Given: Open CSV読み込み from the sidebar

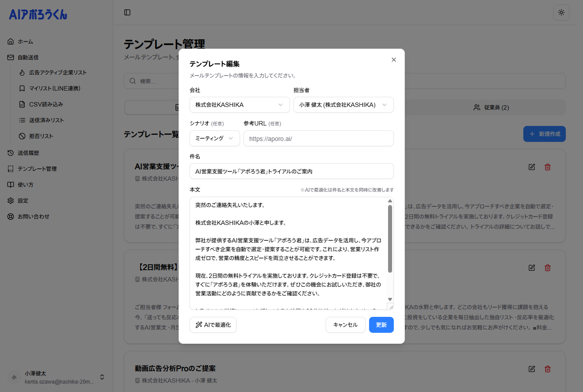Looking at the screenshot, I should [x=22, y=104].
